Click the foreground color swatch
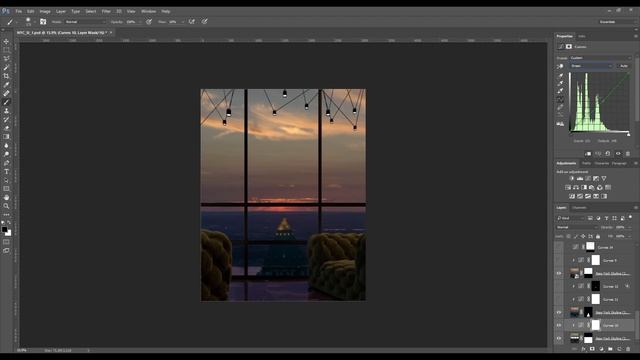 pyautogui.click(x=4, y=229)
